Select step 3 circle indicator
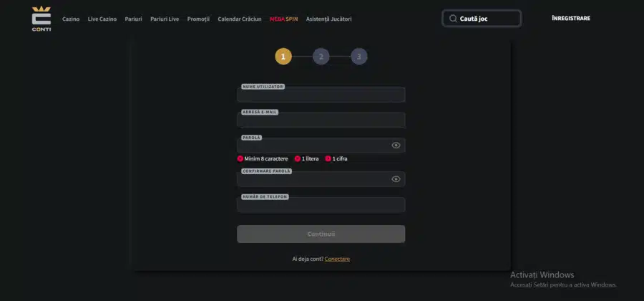Screen dimensions: 644x301 tap(359, 57)
